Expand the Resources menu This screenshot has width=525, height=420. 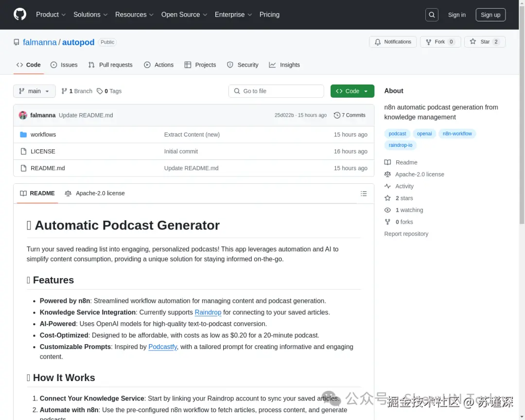pyautogui.click(x=134, y=15)
